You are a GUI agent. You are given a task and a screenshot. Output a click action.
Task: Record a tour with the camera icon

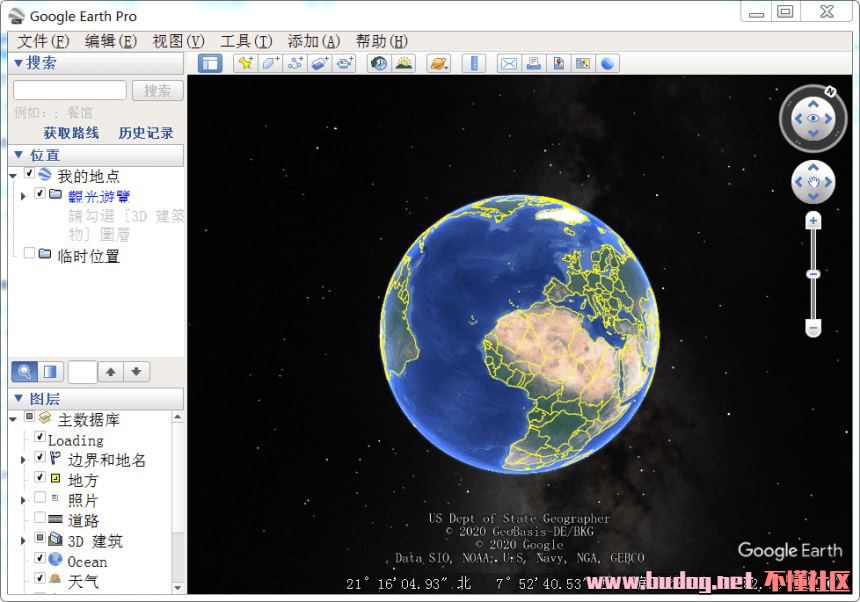[344, 64]
